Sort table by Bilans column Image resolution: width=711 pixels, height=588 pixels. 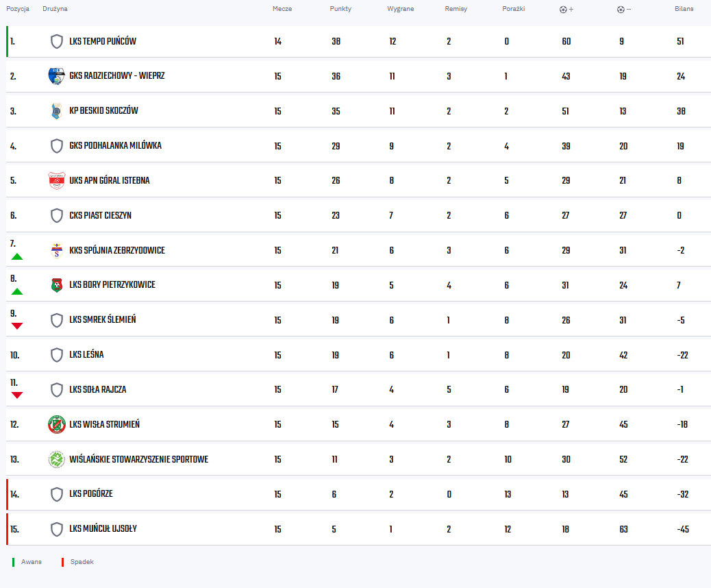point(684,9)
